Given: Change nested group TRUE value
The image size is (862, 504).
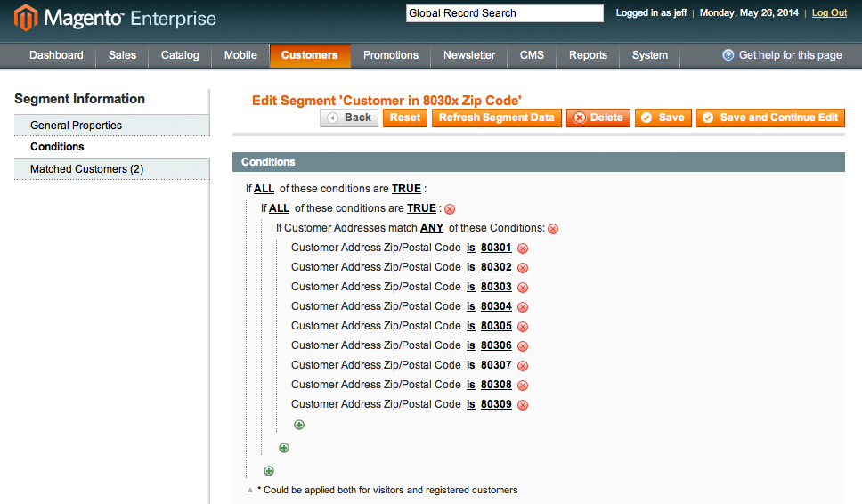Looking at the screenshot, I should point(421,208).
